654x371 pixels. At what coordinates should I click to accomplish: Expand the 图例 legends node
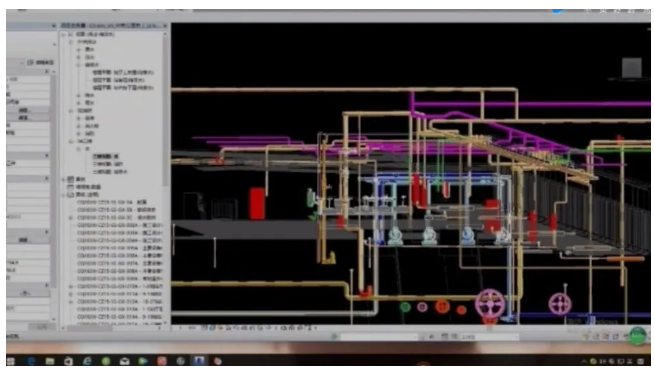(63, 179)
